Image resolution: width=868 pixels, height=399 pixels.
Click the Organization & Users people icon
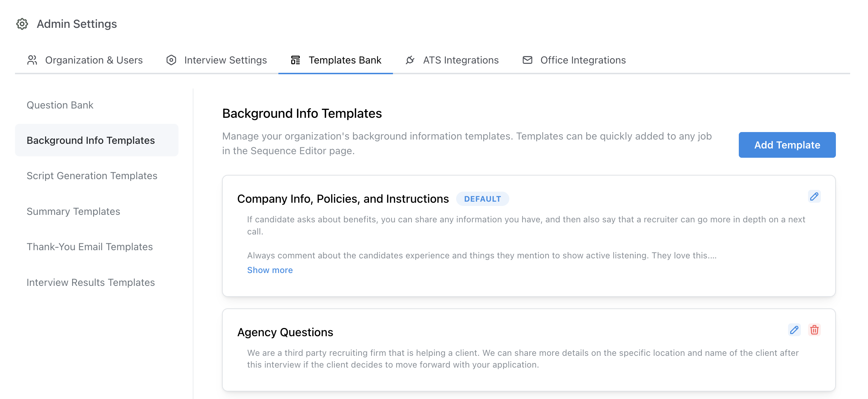pyautogui.click(x=32, y=60)
